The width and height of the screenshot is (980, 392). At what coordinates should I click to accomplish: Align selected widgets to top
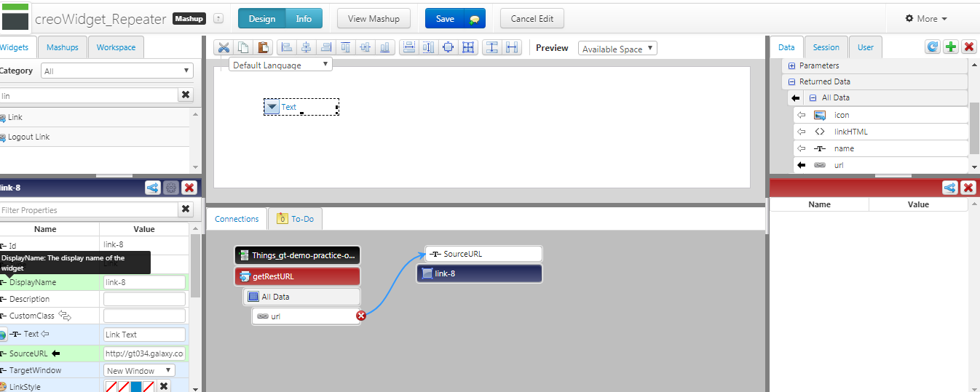point(346,48)
